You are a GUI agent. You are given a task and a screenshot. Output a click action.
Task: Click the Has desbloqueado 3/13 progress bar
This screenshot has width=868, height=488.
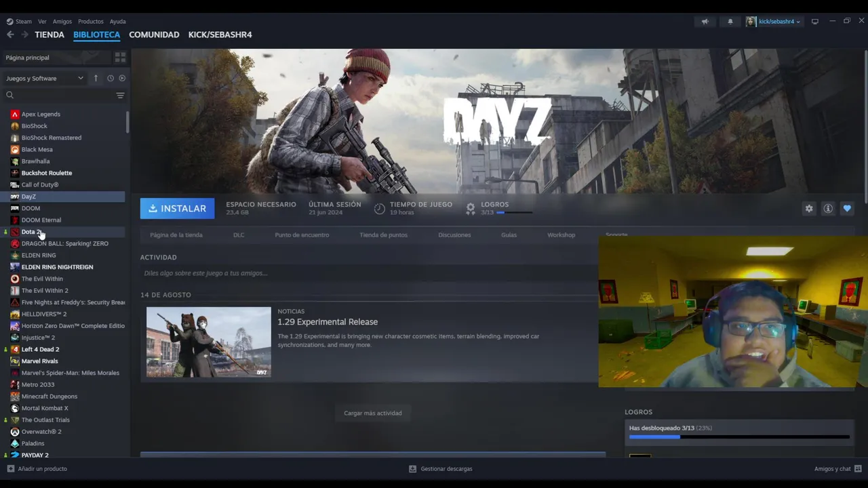(739, 437)
